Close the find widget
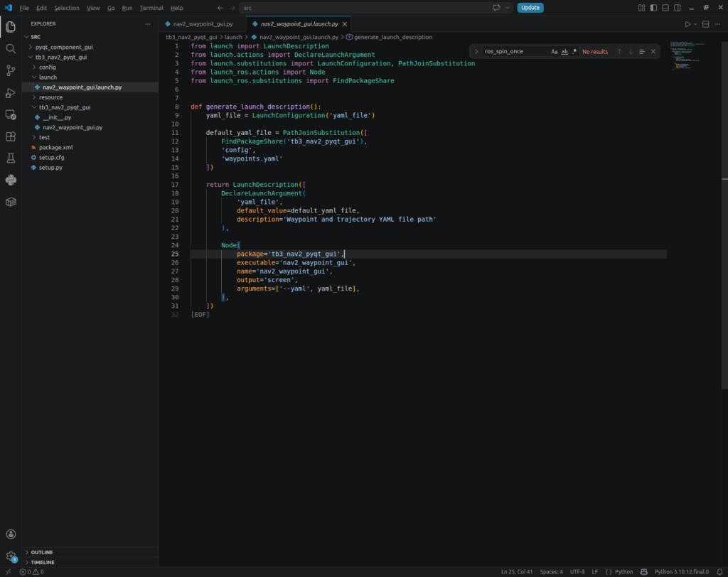The height and width of the screenshot is (577, 728). (653, 52)
